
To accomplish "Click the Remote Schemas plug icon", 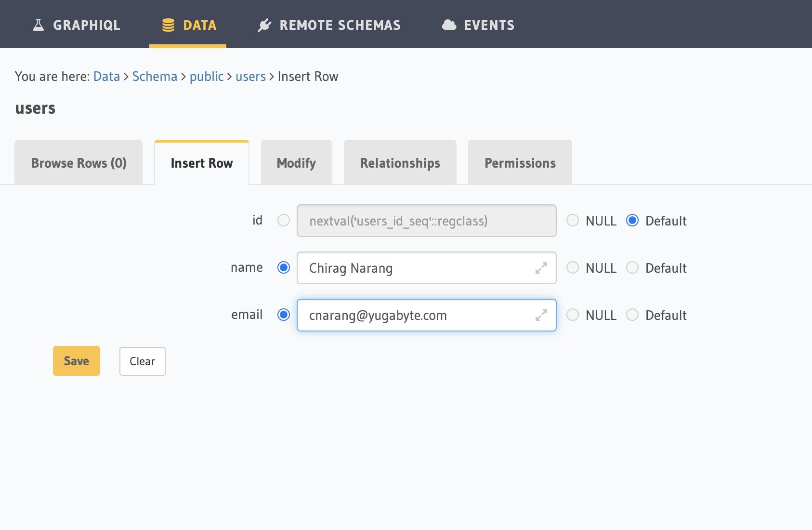I will pos(264,25).
